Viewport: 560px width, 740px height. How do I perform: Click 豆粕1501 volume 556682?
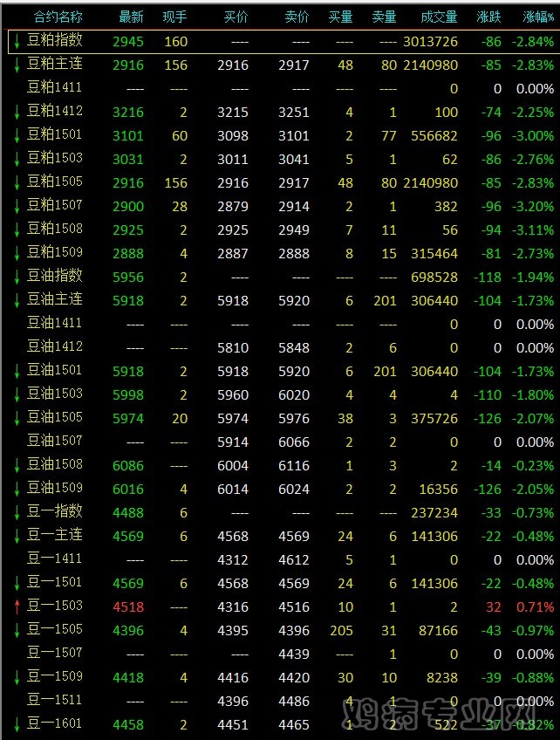click(x=434, y=136)
